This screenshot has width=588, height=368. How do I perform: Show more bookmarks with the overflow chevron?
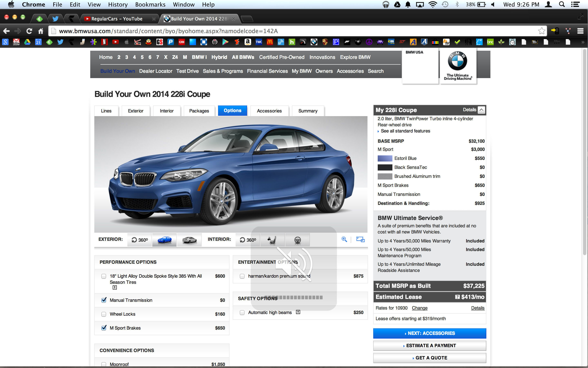pos(583,42)
